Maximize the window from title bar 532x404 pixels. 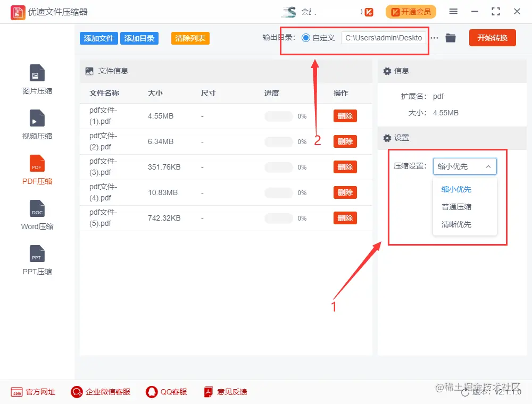496,12
